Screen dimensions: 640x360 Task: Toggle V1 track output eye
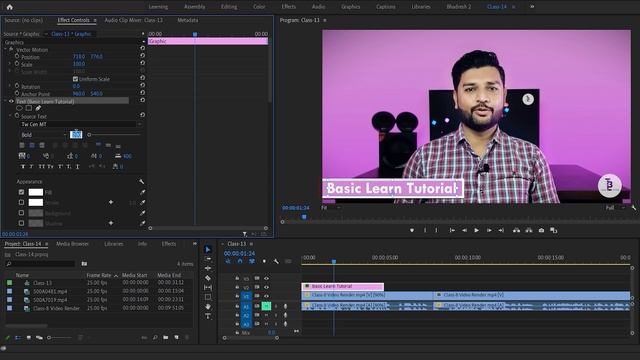266,296
